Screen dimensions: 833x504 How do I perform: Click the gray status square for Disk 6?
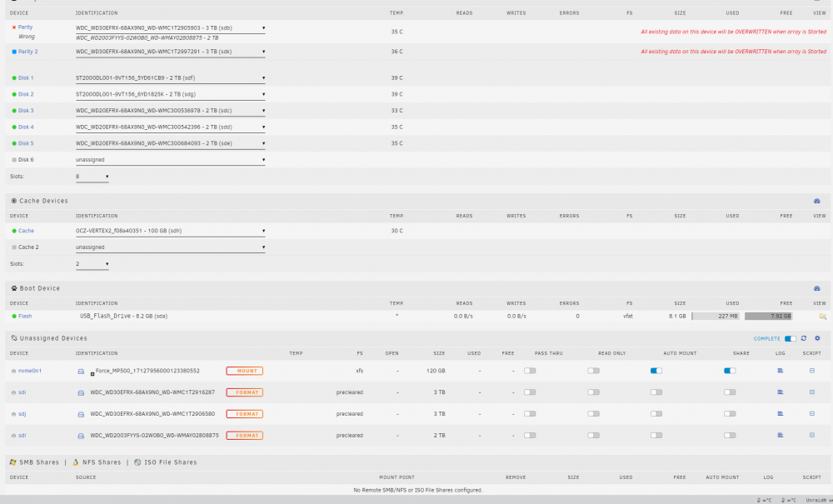tap(14, 160)
